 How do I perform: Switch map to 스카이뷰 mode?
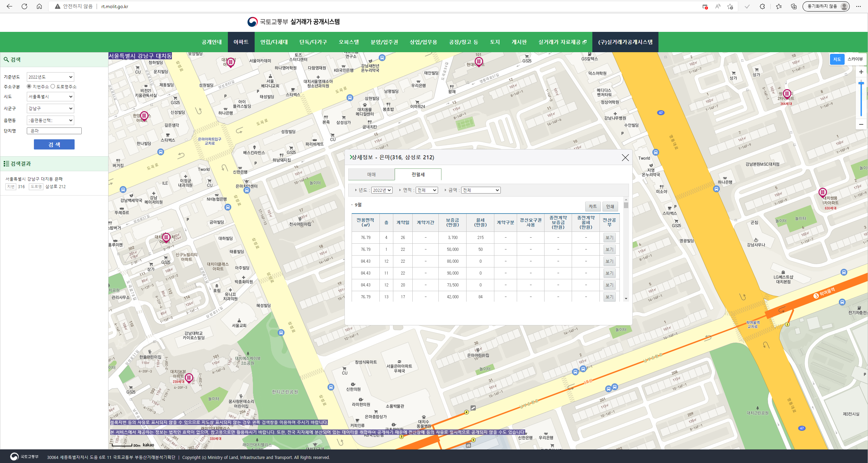coord(855,59)
